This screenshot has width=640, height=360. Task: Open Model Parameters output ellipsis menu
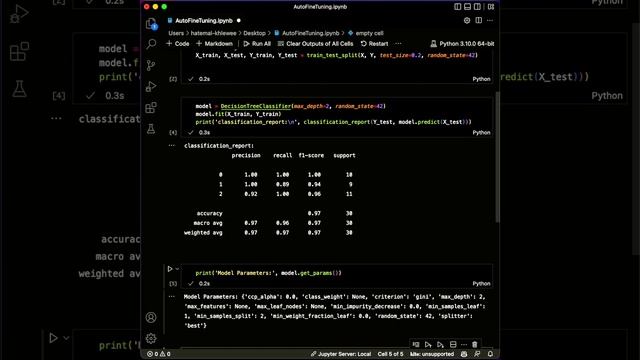pyautogui.click(x=172, y=296)
